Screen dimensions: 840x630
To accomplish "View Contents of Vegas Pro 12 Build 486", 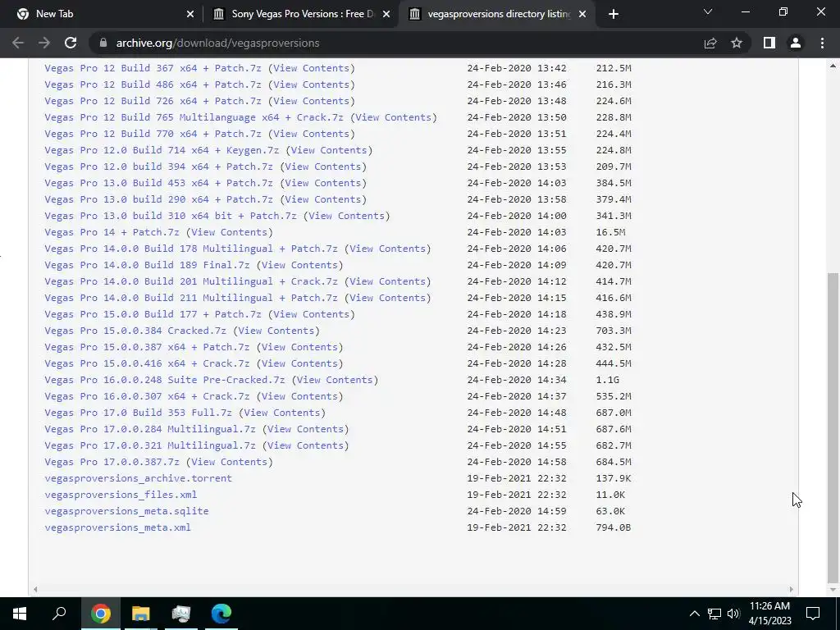I will [311, 84].
